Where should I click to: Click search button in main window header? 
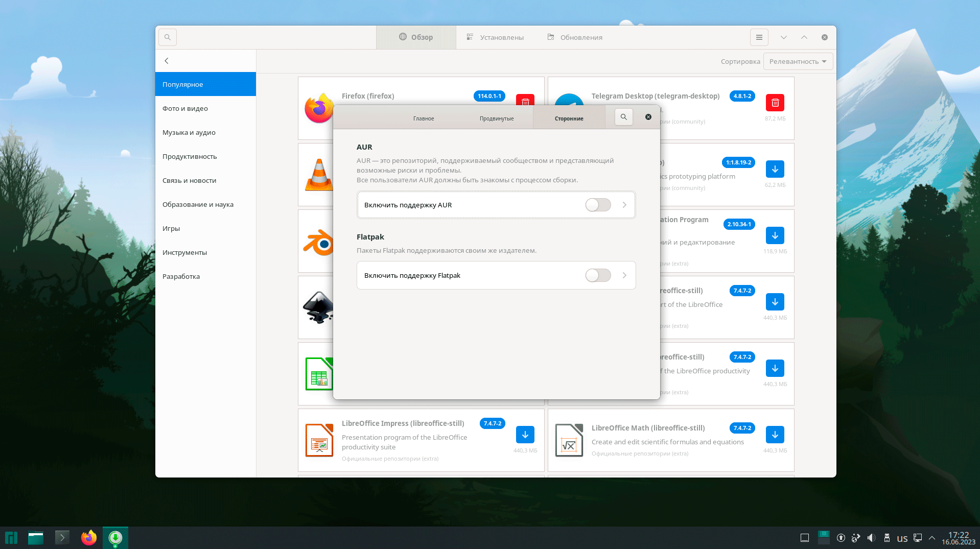point(168,37)
